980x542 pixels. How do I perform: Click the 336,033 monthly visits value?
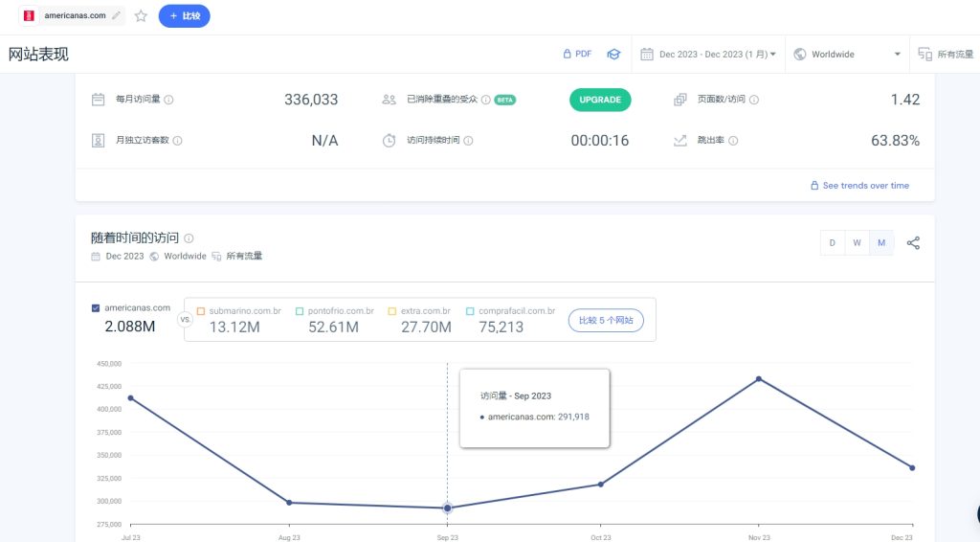point(311,100)
